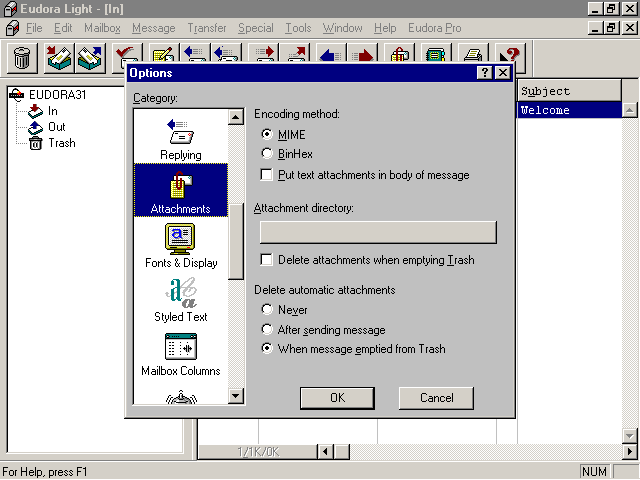
Task: Enable Put text attachments in body of message
Action: [267, 175]
